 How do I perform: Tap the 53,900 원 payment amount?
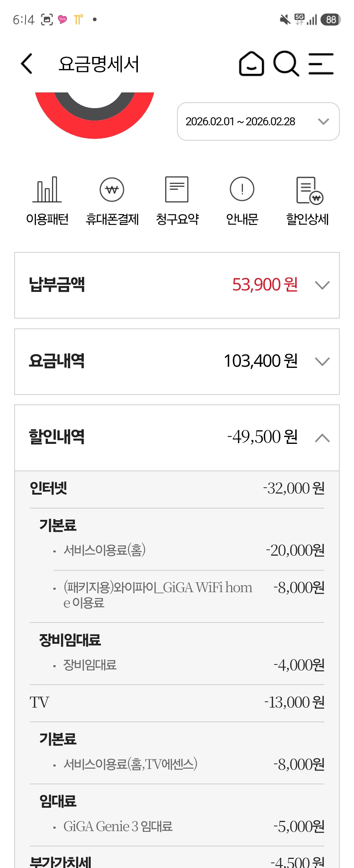pyautogui.click(x=265, y=285)
